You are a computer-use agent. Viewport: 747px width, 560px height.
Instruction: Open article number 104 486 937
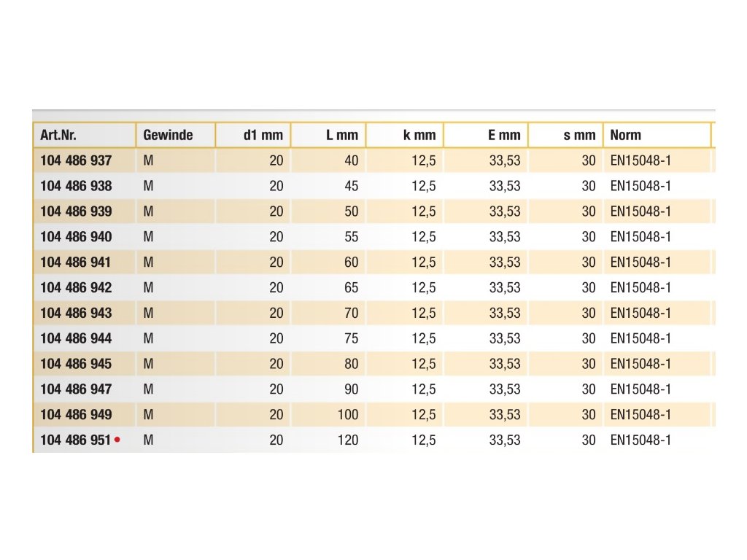[x=76, y=160]
